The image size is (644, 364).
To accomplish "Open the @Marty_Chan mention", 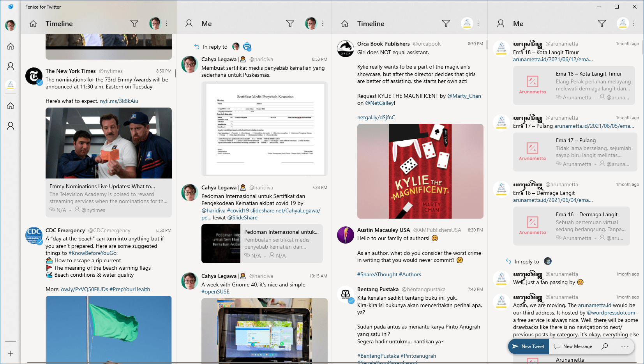I will tap(464, 96).
